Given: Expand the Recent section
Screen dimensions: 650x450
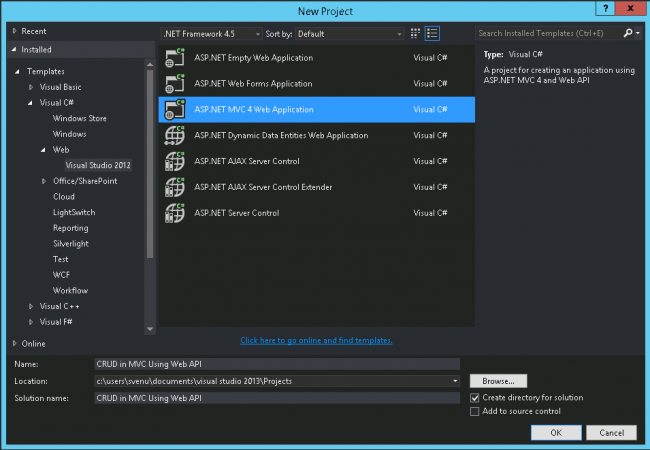Looking at the screenshot, I should 15,31.
